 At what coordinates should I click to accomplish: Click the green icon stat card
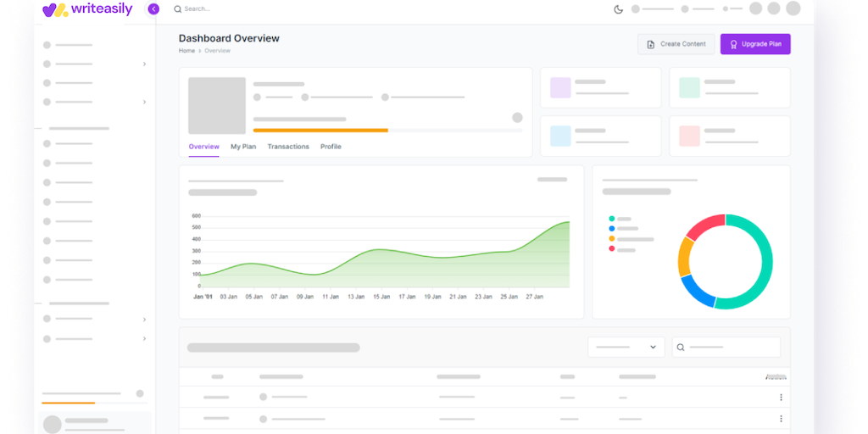point(729,87)
